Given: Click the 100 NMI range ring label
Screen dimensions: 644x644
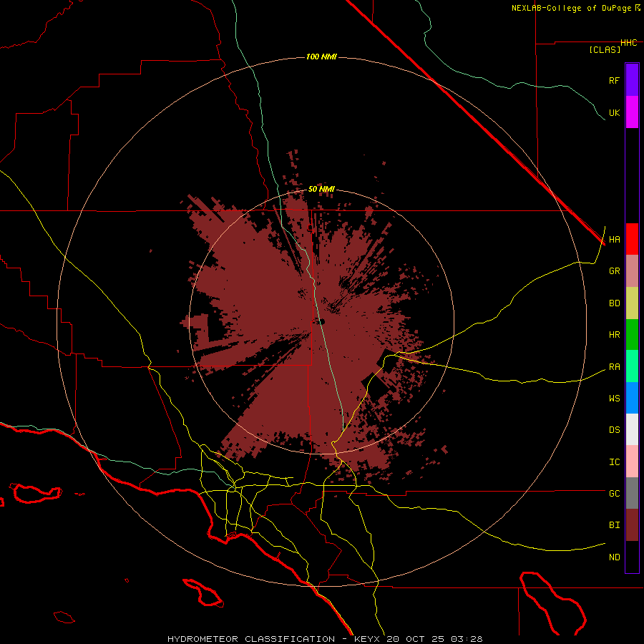Looking at the screenshot, I should (321, 57).
